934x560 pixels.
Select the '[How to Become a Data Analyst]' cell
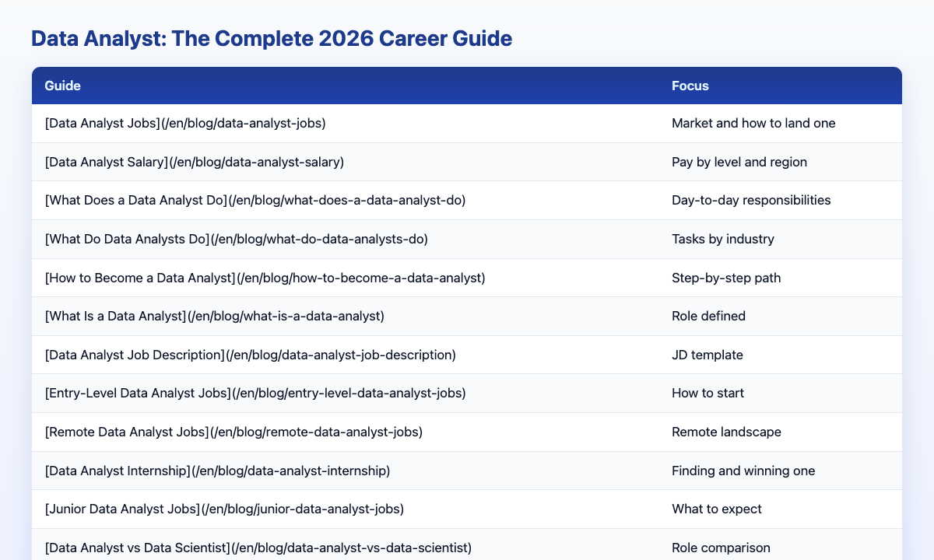345,278
